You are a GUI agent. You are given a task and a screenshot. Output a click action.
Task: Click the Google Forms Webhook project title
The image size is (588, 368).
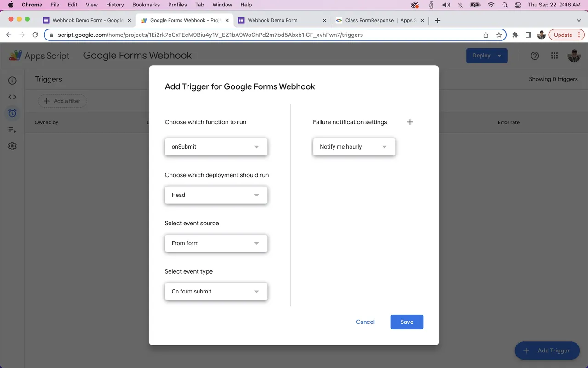(137, 56)
